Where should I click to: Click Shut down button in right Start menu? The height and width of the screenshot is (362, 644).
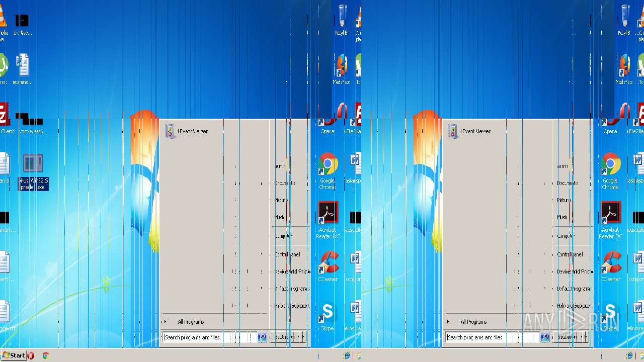[567, 337]
